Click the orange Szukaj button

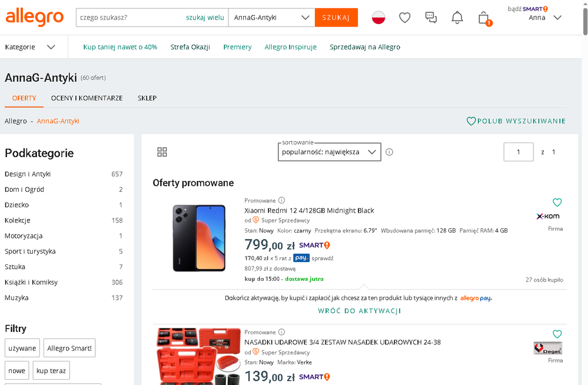pos(336,18)
